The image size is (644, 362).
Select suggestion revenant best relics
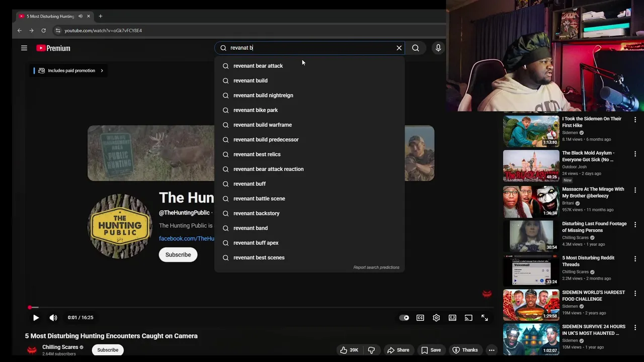point(309,154)
